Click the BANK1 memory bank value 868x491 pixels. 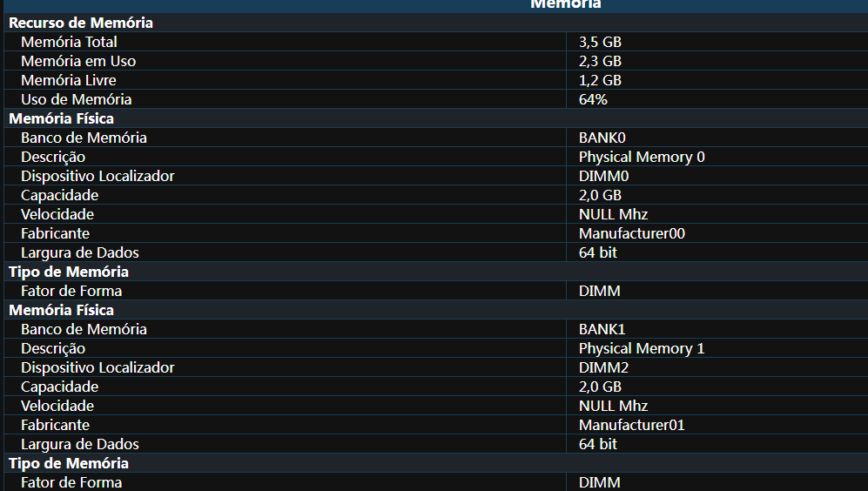click(602, 329)
